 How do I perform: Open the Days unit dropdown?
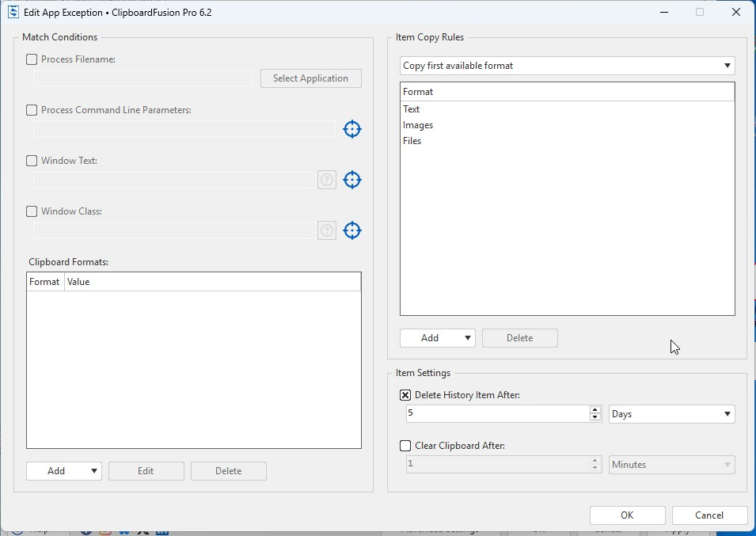click(671, 414)
